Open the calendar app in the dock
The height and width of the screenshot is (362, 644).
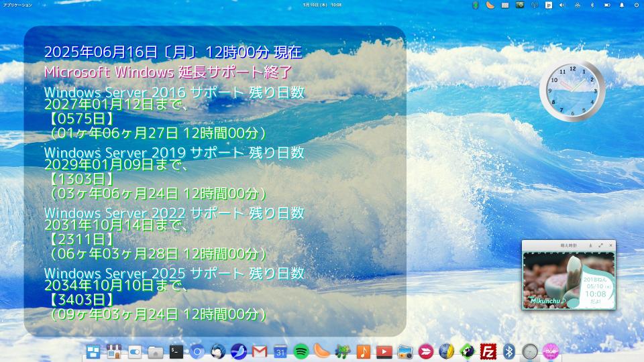pyautogui.click(x=280, y=351)
